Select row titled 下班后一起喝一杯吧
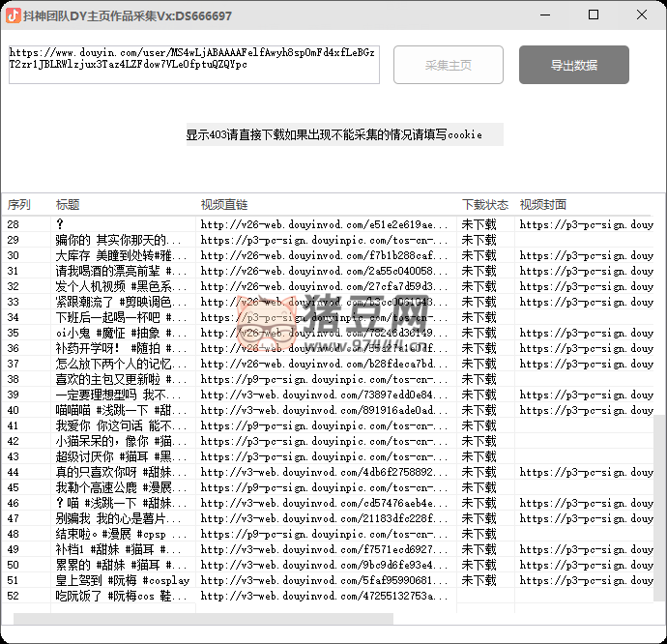This screenshot has width=667, height=644. point(327,317)
